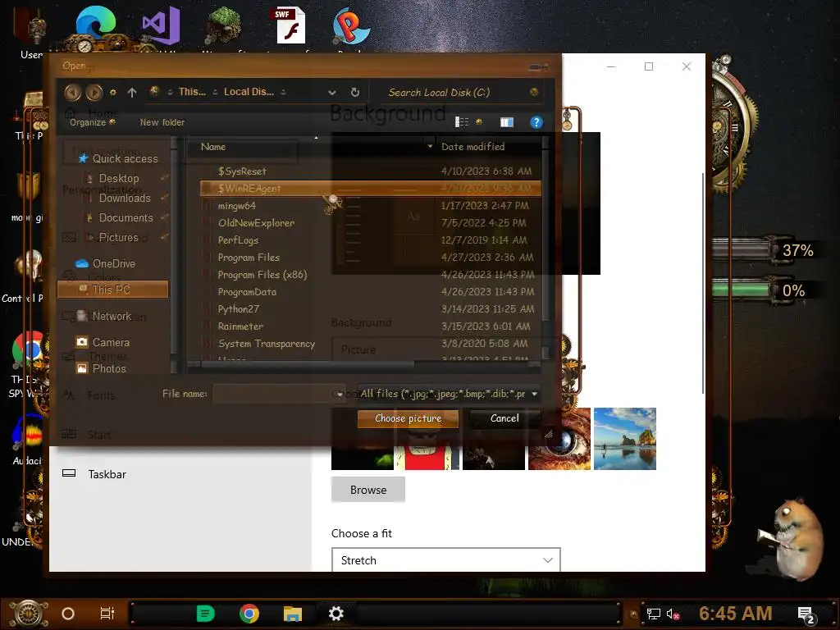Open the Minecraft grass block desktop icon
This screenshot has height=630, width=840.
point(223,25)
